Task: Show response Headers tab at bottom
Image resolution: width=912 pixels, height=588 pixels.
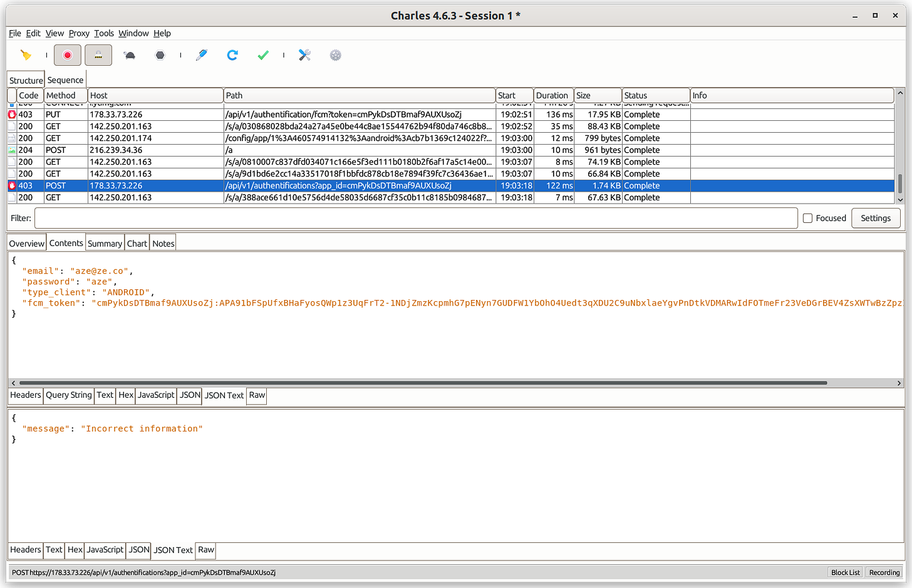Action: [26, 549]
